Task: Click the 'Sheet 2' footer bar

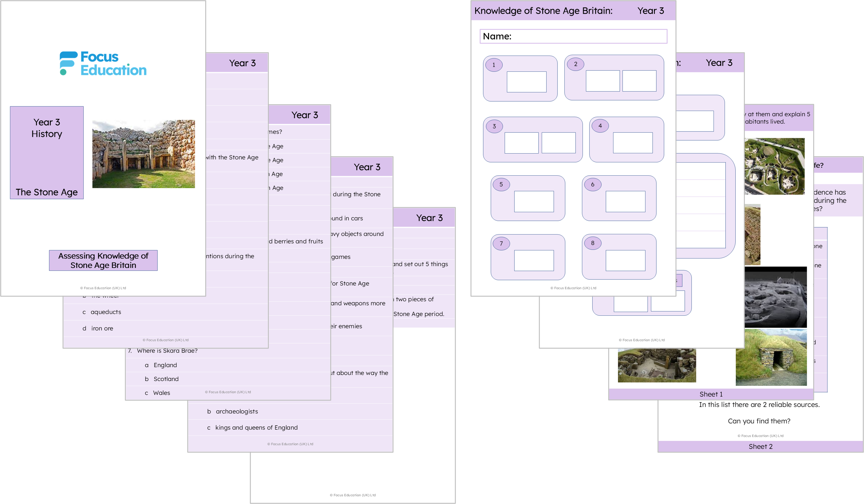Action: coord(761,447)
